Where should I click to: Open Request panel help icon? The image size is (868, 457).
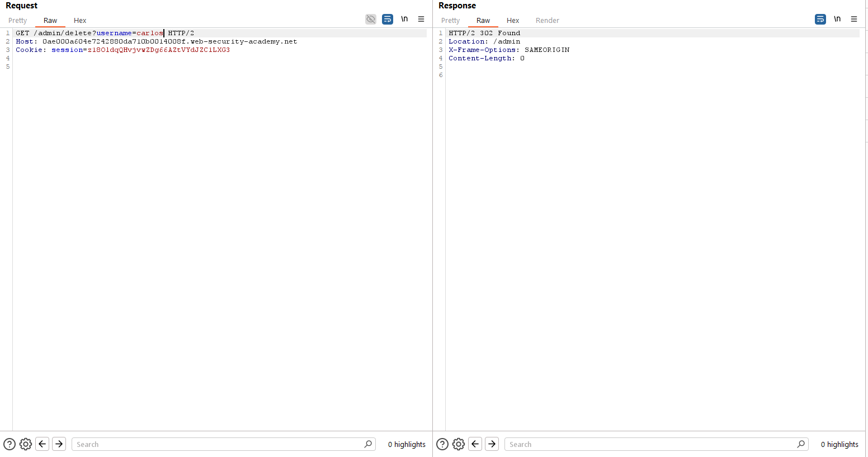(10, 444)
